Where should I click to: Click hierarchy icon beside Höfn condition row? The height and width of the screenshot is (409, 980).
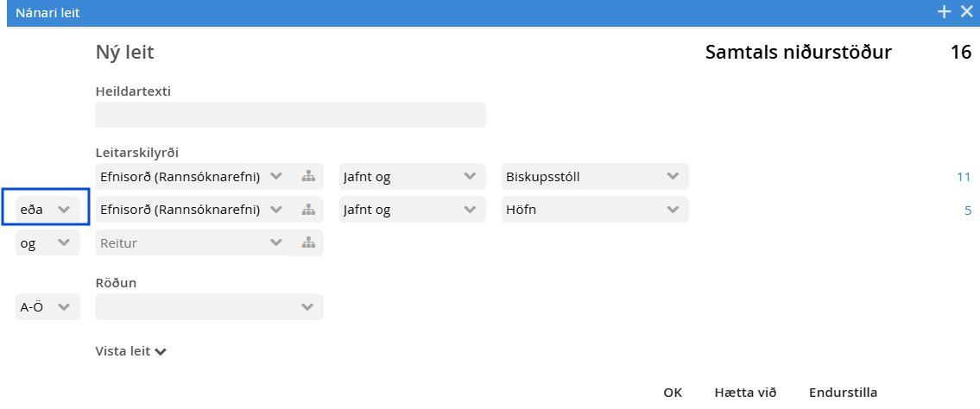coord(308,210)
